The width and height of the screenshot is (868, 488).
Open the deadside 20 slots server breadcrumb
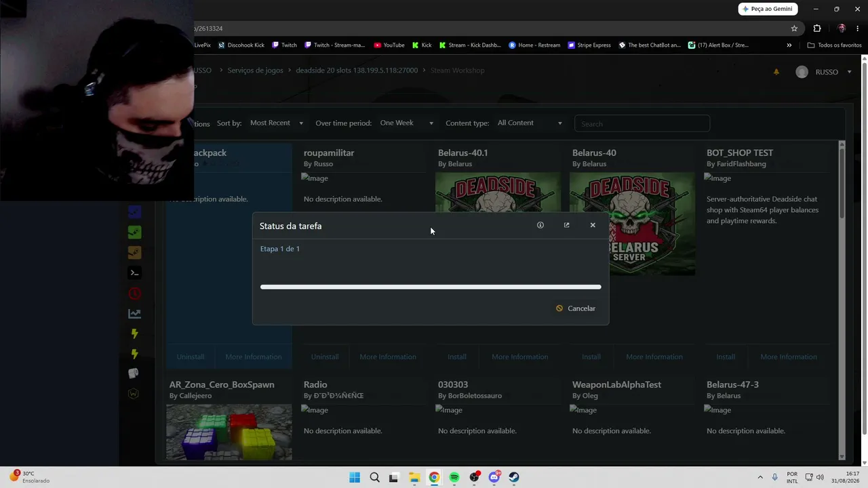pos(357,70)
